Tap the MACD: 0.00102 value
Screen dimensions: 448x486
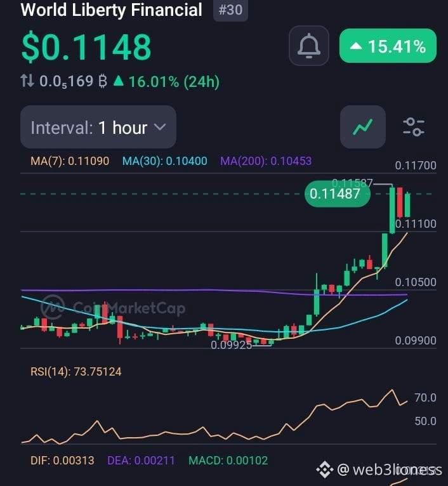[228, 461]
